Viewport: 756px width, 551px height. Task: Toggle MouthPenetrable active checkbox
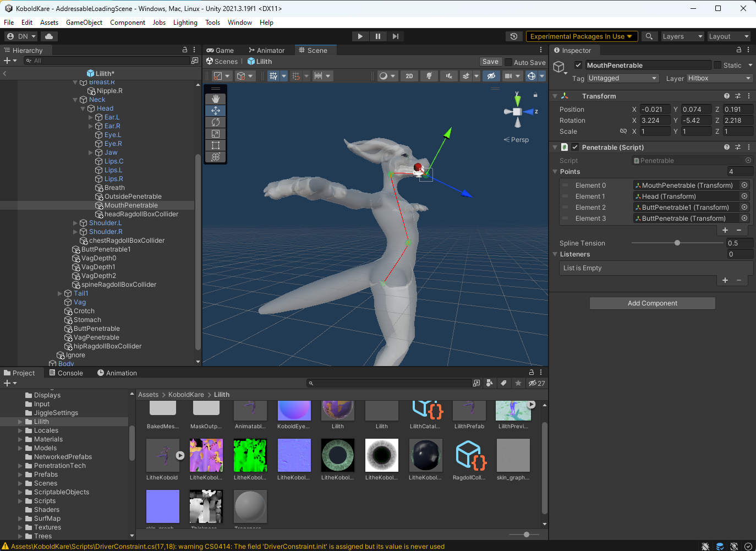coord(578,65)
